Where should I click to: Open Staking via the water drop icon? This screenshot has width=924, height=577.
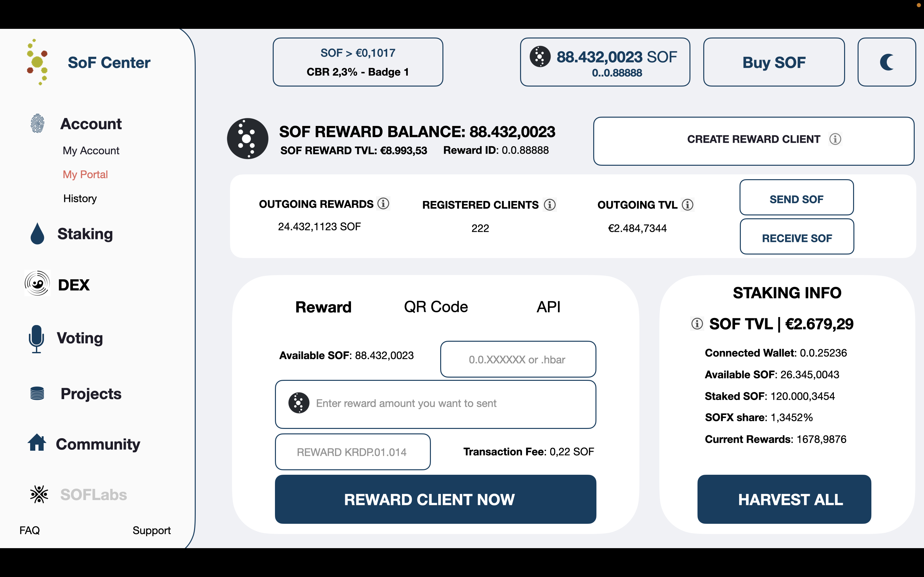pos(38,234)
